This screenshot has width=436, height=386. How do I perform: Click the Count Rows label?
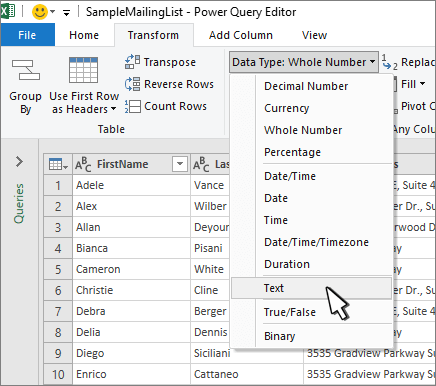tap(175, 106)
